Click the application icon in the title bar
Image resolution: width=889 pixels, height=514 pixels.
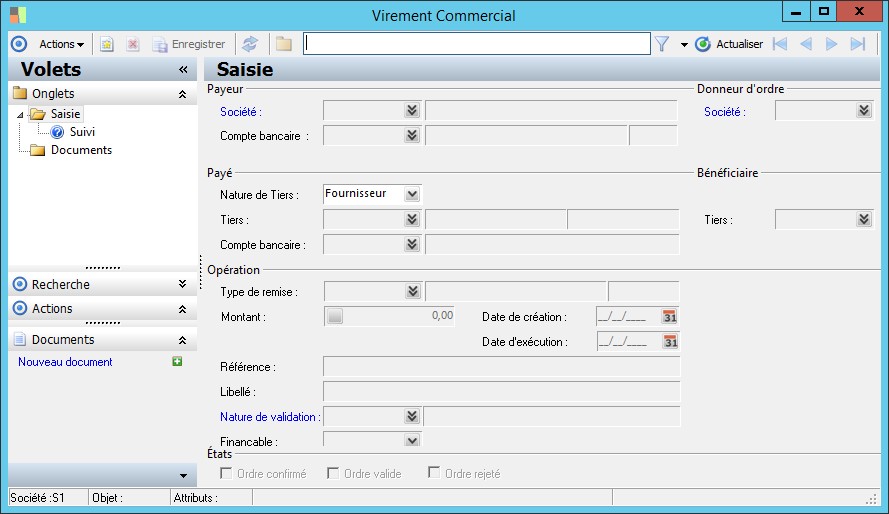click(18, 15)
